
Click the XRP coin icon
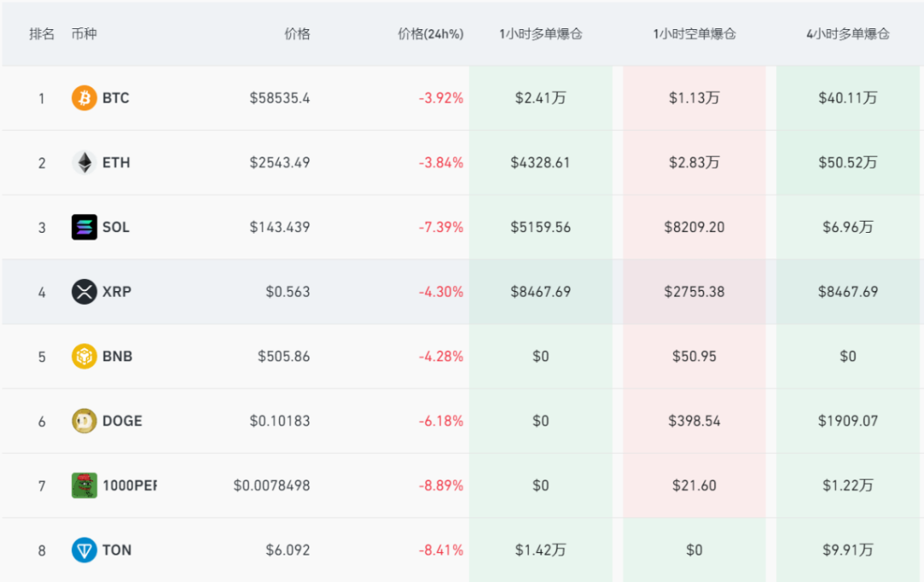(x=84, y=292)
